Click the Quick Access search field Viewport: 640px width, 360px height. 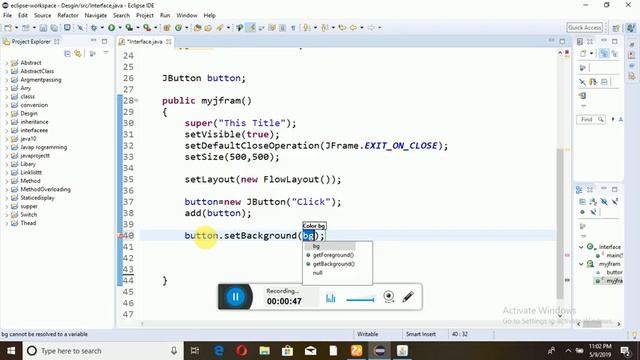[x=584, y=28]
